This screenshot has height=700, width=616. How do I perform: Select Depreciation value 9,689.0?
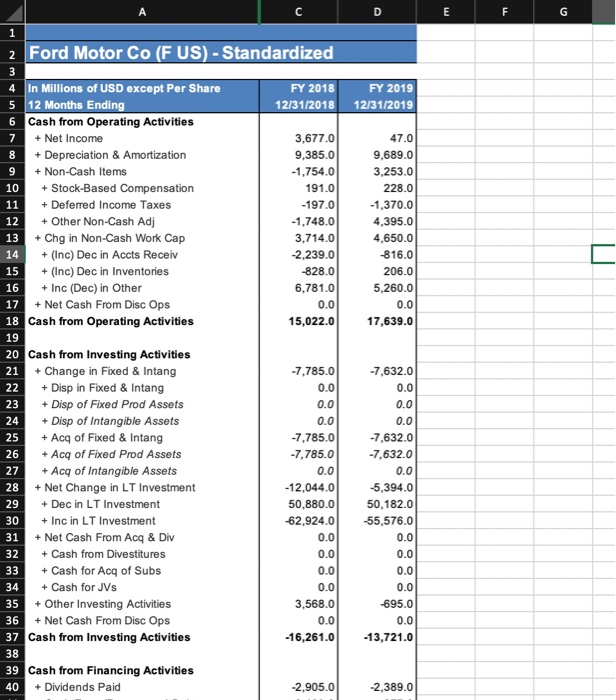coord(377,155)
